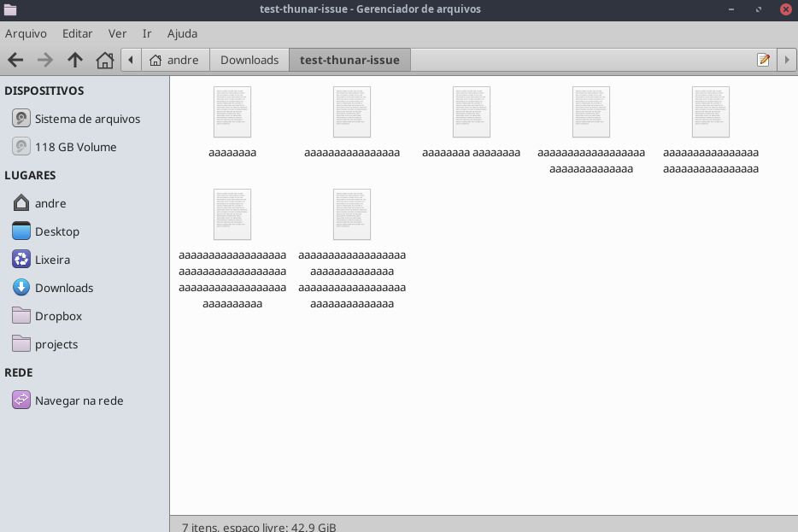The width and height of the screenshot is (798, 532).
Task: Open the Ver menu
Action: pos(117,33)
